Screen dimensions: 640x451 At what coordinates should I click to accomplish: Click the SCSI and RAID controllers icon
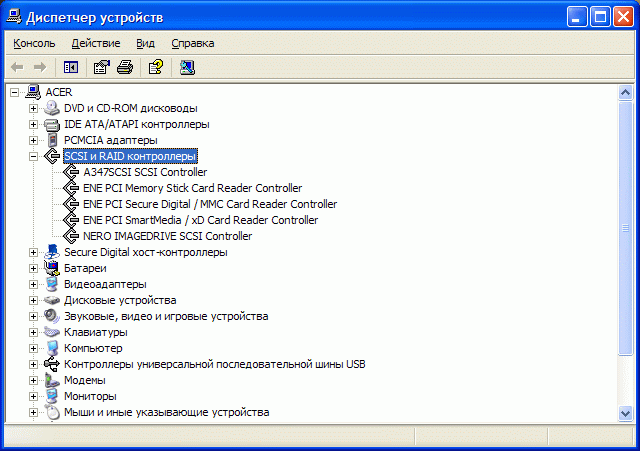click(x=52, y=156)
